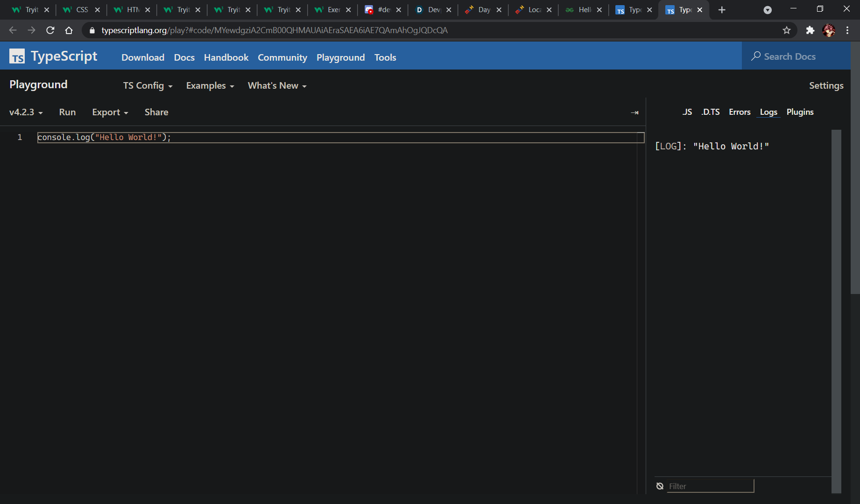Open the Plugins tab

(800, 112)
